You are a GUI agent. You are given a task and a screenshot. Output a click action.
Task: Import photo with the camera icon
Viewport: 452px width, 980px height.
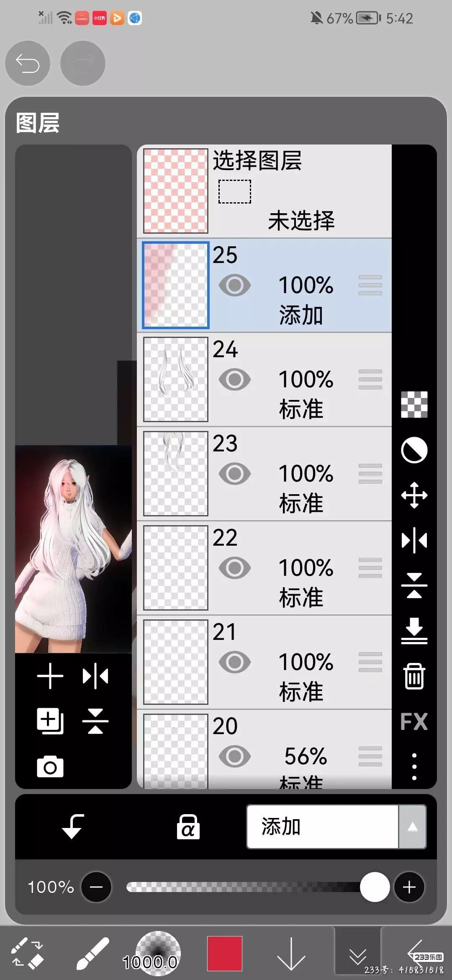tap(50, 767)
